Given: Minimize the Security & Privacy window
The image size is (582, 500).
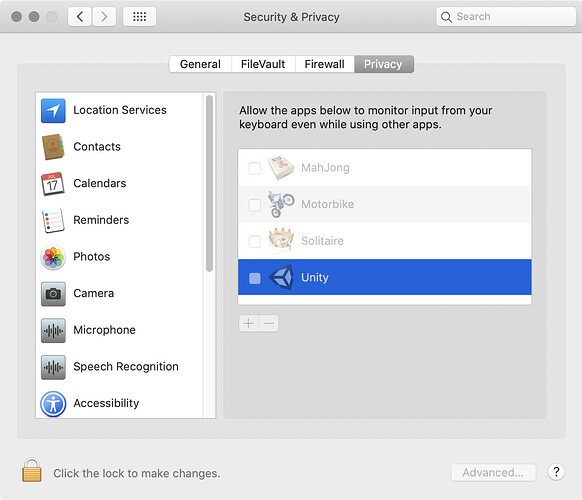Looking at the screenshot, I should [x=34, y=17].
